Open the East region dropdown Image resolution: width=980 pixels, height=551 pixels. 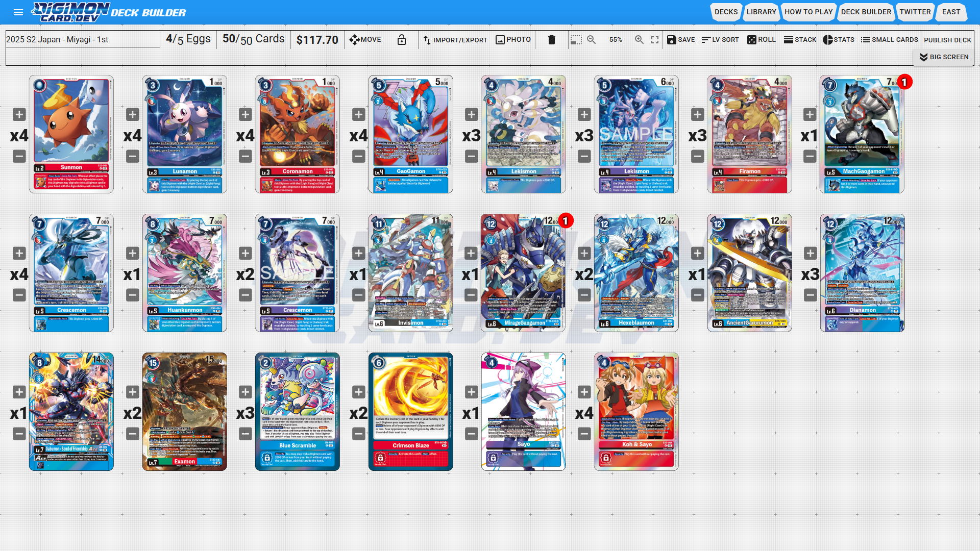[951, 12]
